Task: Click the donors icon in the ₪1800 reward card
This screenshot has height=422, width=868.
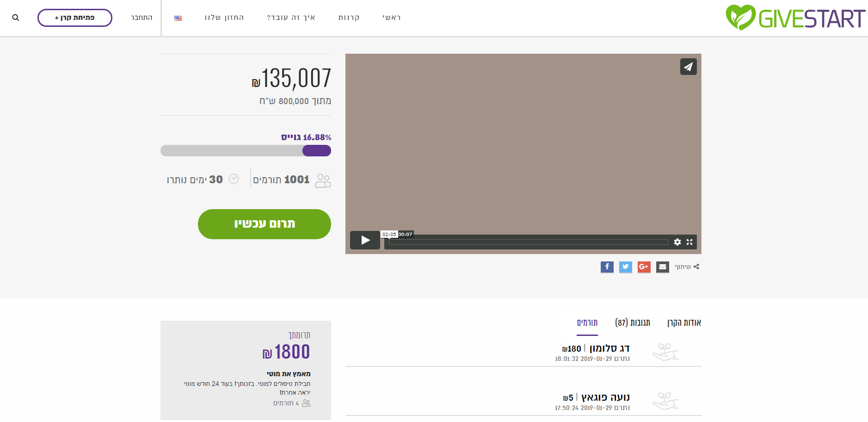Action: [x=306, y=403]
